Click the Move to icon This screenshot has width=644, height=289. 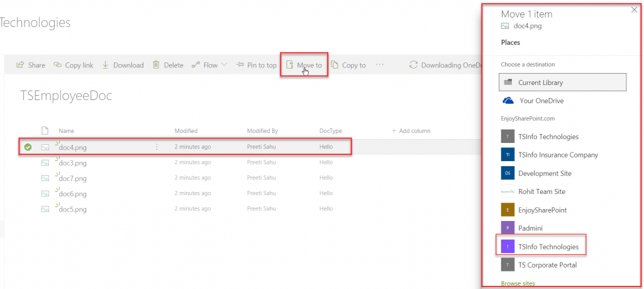(x=290, y=65)
